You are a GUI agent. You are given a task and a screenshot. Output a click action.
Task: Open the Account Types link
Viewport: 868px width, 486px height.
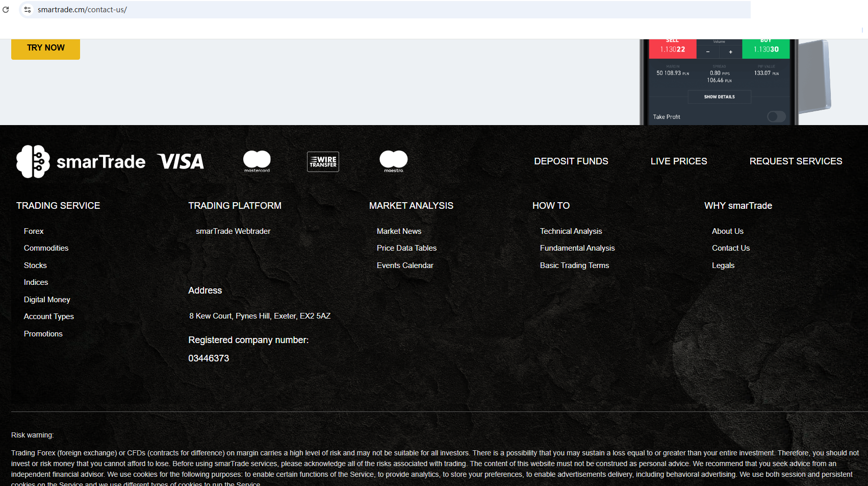tap(49, 317)
